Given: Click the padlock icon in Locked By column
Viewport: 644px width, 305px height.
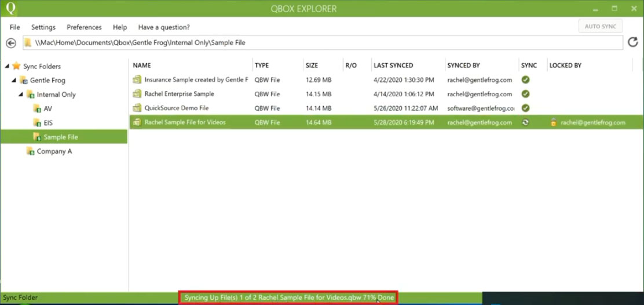Looking at the screenshot, I should (x=554, y=122).
